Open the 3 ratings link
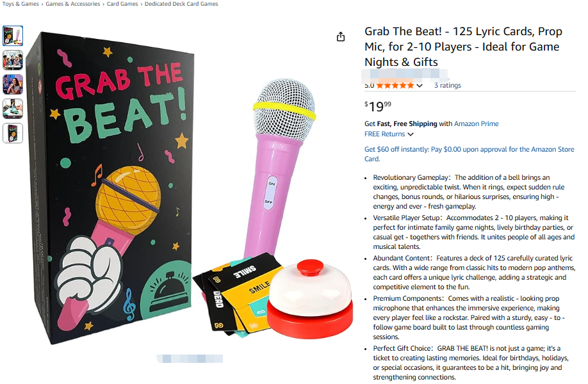The width and height of the screenshot is (588, 384). tap(447, 85)
